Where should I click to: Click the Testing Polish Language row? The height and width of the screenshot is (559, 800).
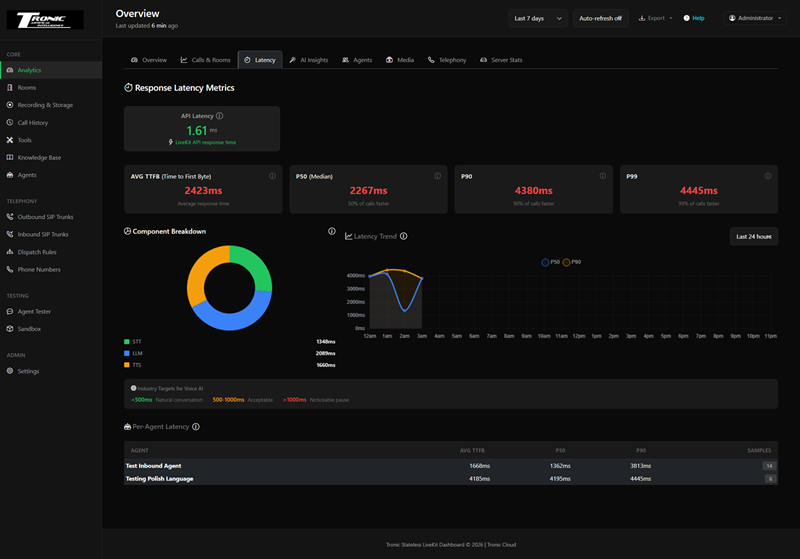pyautogui.click(x=451, y=478)
